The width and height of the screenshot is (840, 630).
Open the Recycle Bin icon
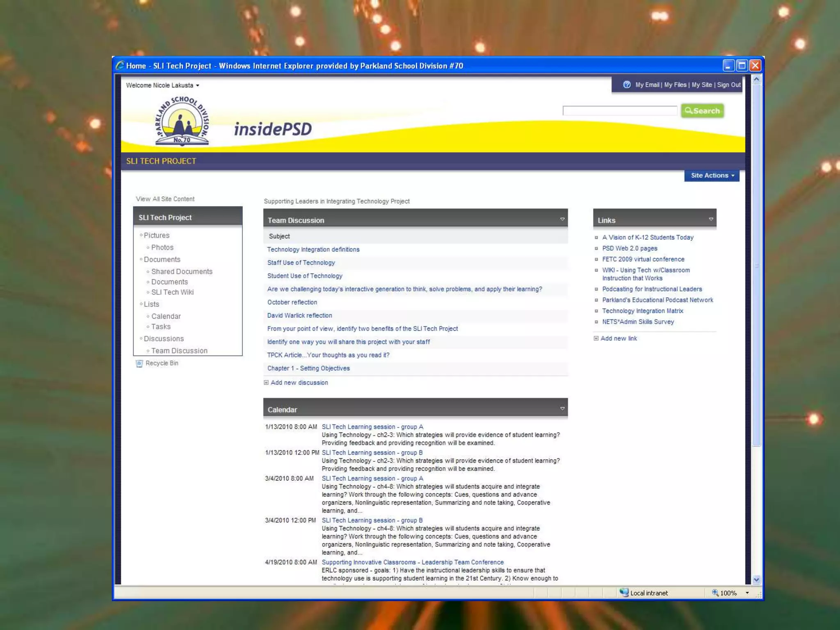coord(139,363)
